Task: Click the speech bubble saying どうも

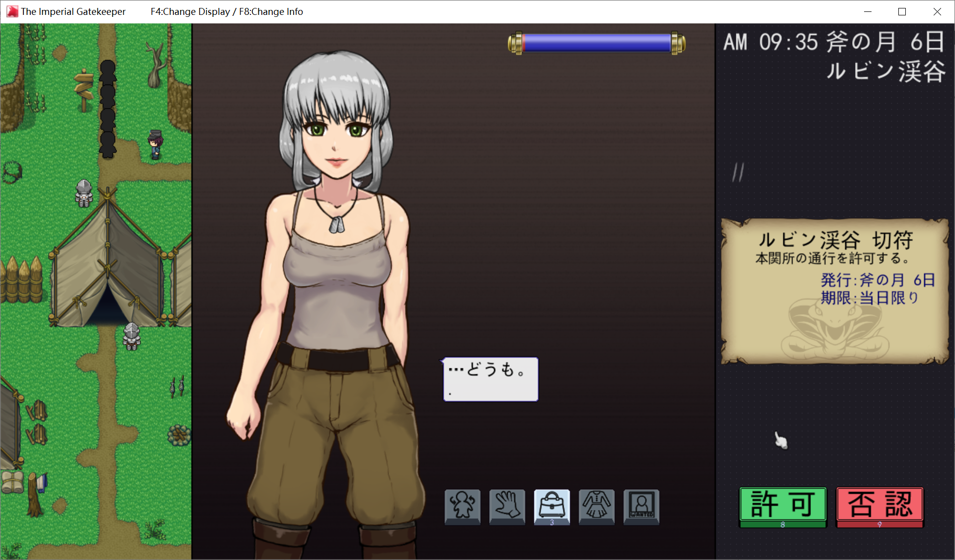Action: [x=490, y=379]
